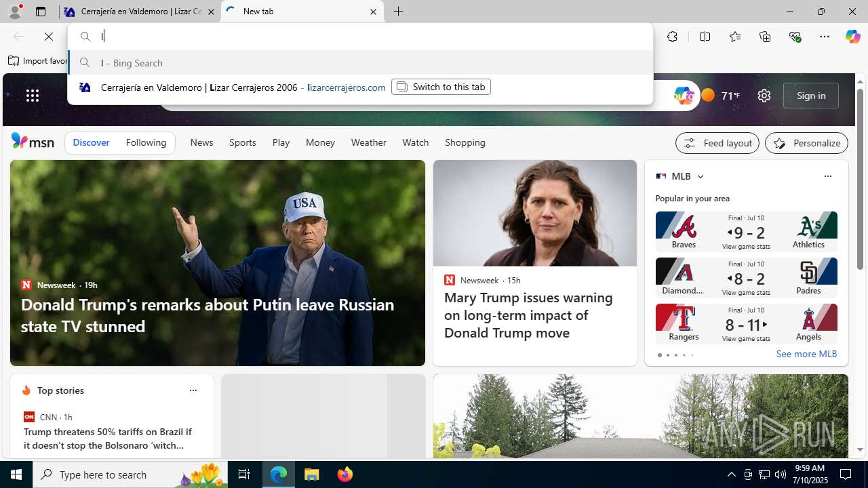Open Top stories more options menu
Image resolution: width=868 pixels, height=488 pixels.
193,390
